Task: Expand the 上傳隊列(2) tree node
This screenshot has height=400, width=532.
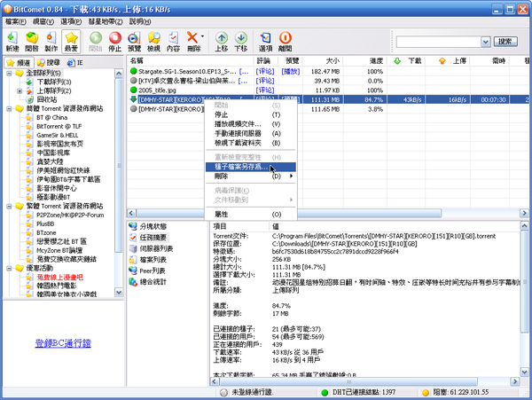Action: coord(20,91)
